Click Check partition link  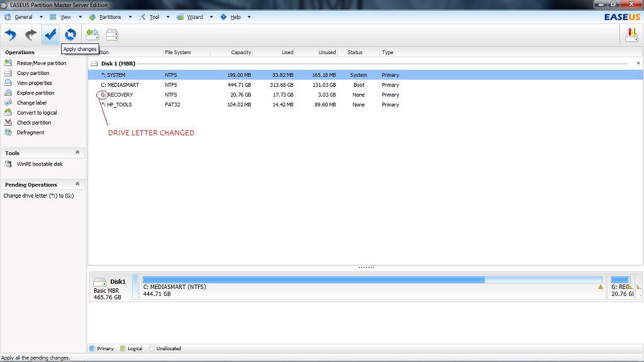34,122
